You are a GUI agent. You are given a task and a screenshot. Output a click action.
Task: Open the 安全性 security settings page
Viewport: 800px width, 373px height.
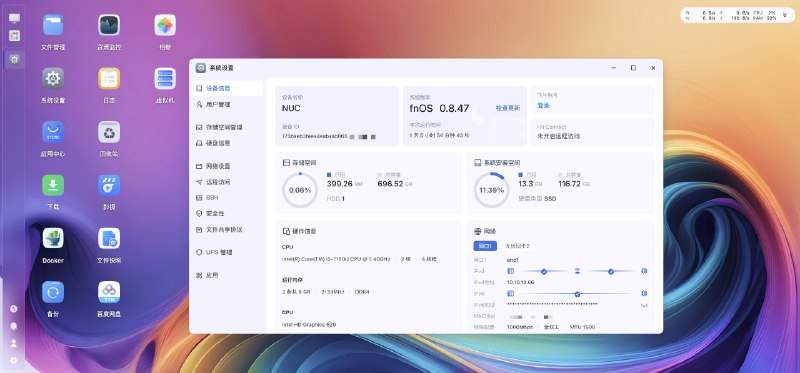click(x=227, y=213)
